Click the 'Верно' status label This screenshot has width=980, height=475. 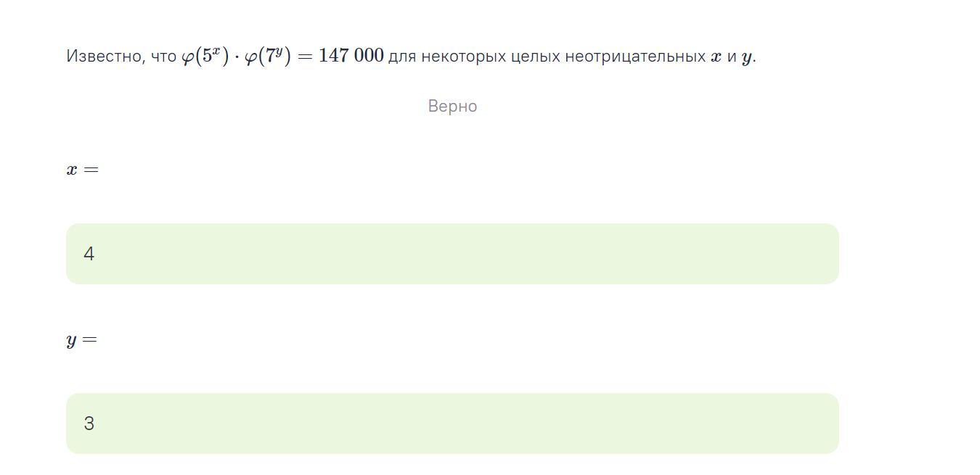(x=452, y=107)
